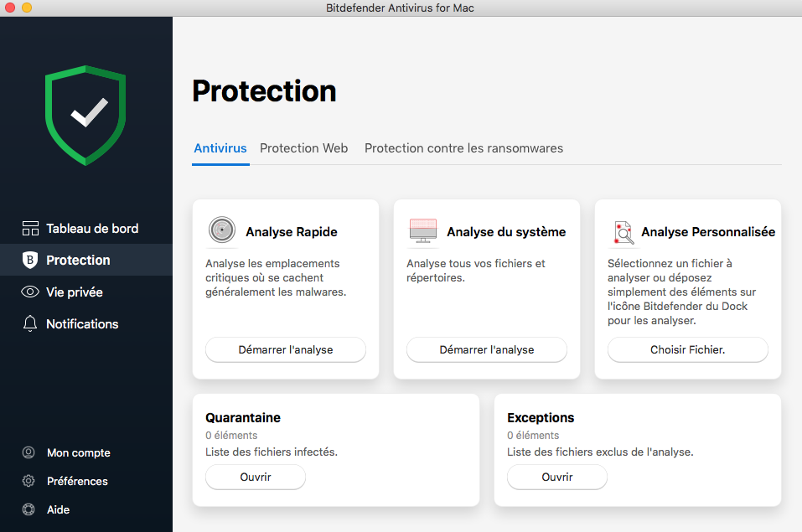Click the Protection page heading
802x532 pixels.
[264, 91]
